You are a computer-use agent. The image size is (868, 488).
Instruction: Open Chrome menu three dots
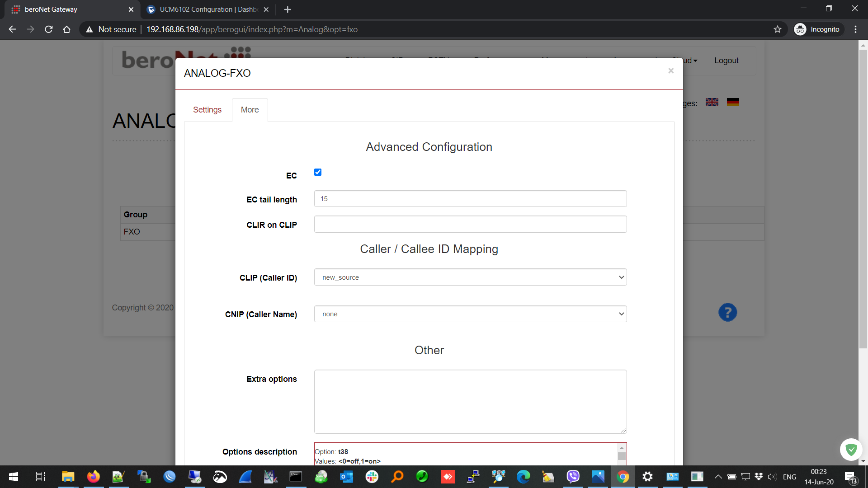pos(855,29)
